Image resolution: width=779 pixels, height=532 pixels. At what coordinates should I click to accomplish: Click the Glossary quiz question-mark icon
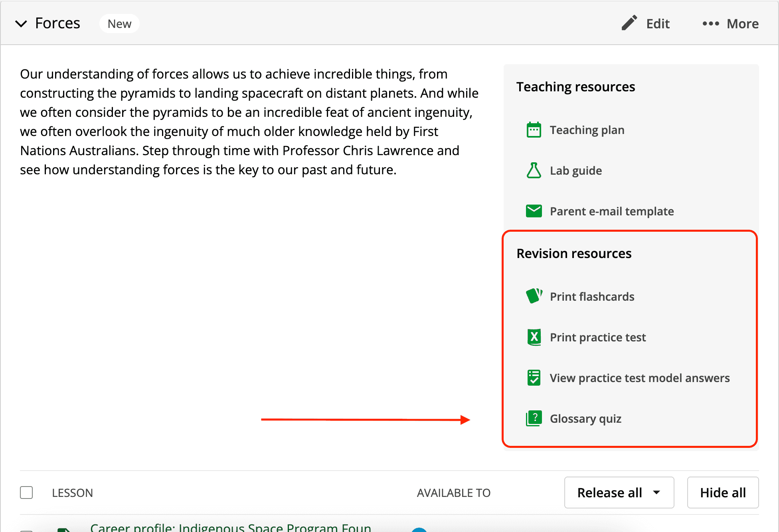pyautogui.click(x=534, y=418)
